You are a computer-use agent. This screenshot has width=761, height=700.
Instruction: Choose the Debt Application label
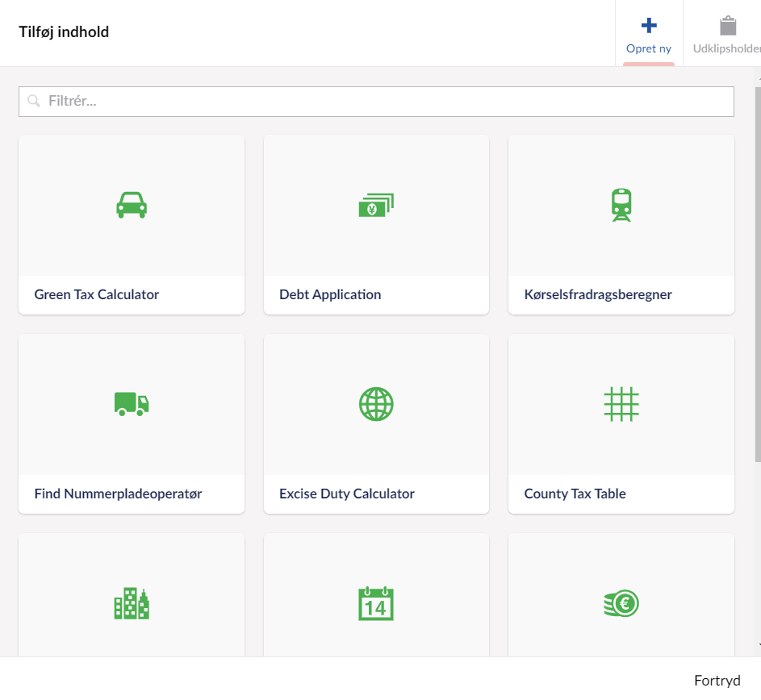pos(330,294)
